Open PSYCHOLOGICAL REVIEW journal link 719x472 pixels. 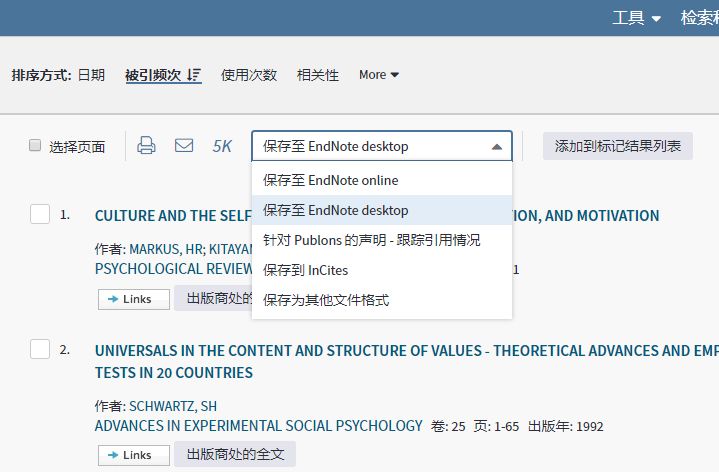173,269
